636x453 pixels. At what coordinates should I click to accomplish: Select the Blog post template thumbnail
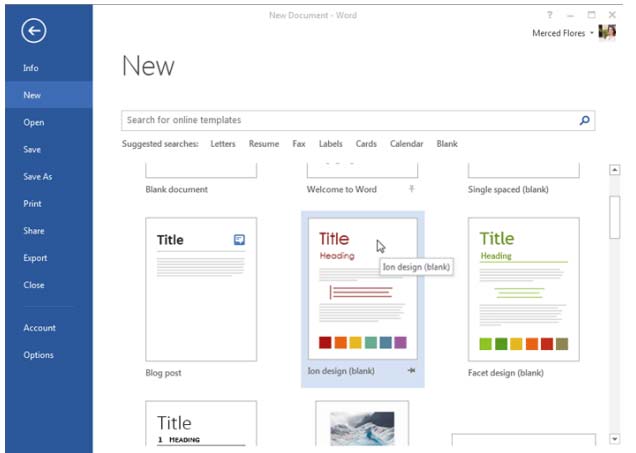pyautogui.click(x=201, y=289)
